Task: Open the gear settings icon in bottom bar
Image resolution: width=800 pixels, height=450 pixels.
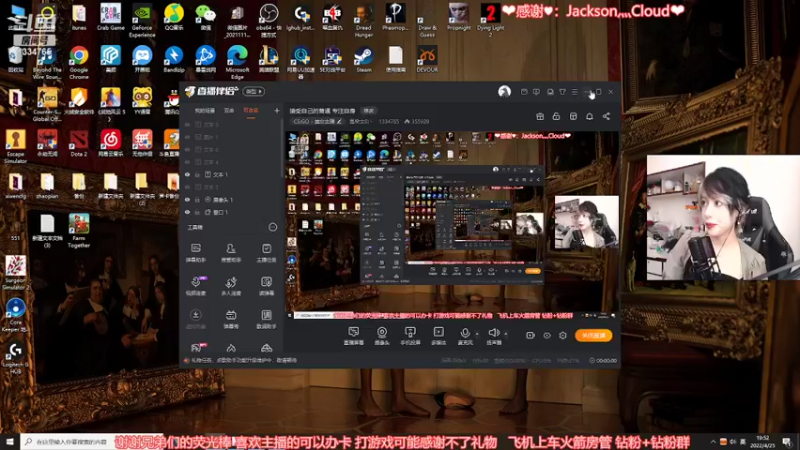Action: coord(563,335)
